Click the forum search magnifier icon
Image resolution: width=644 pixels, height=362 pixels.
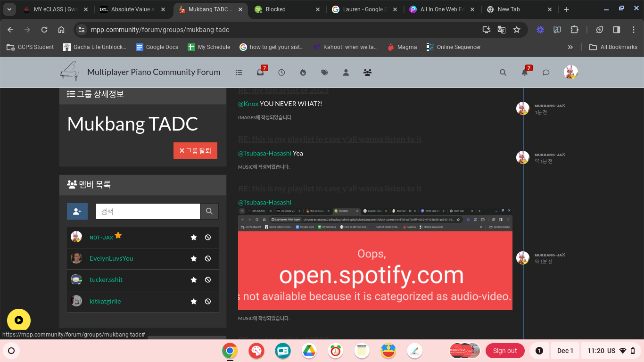(503, 73)
